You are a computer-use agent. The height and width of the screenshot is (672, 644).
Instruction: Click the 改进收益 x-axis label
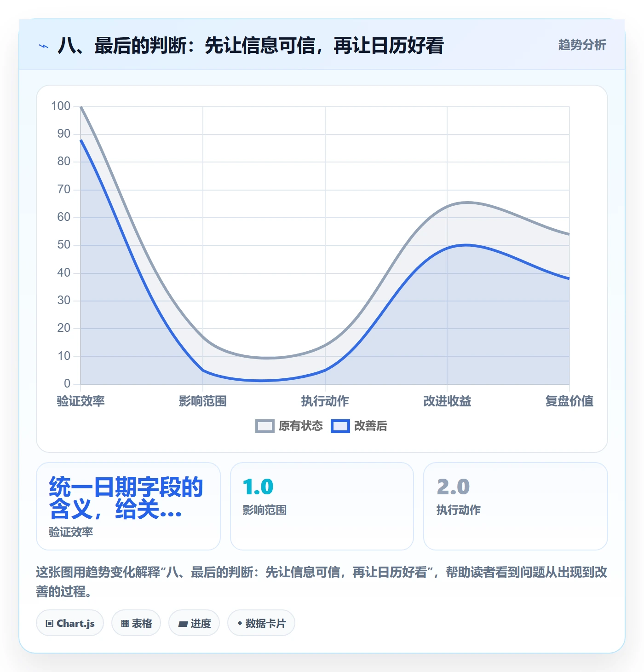tap(447, 401)
